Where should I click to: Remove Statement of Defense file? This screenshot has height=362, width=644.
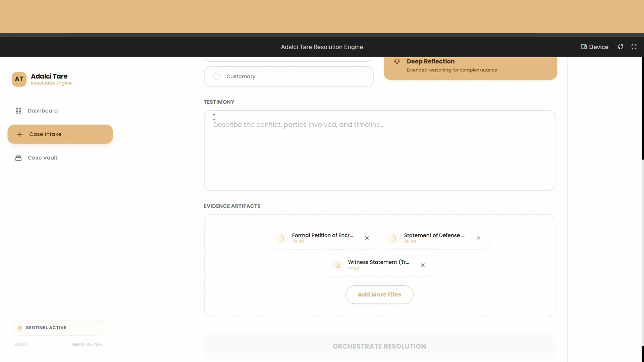(479, 238)
